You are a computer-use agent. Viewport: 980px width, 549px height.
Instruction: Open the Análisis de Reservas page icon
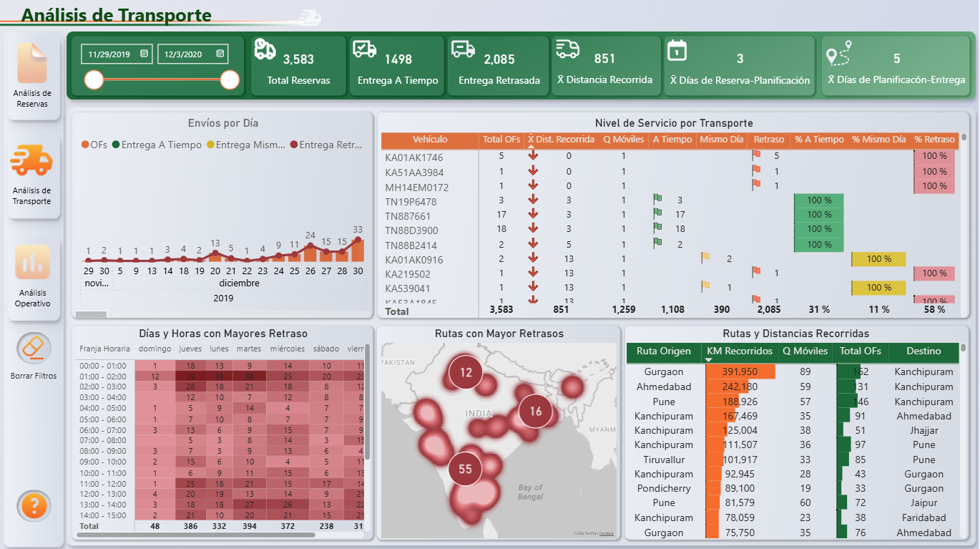pyautogui.click(x=32, y=63)
